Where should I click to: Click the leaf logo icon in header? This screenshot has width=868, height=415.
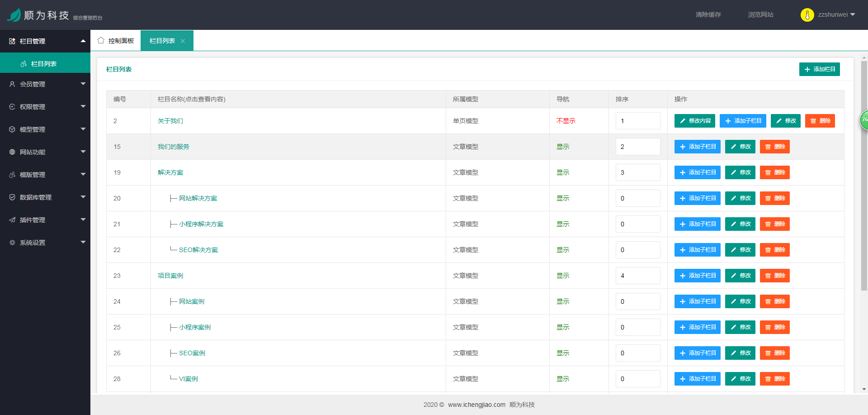pos(14,15)
